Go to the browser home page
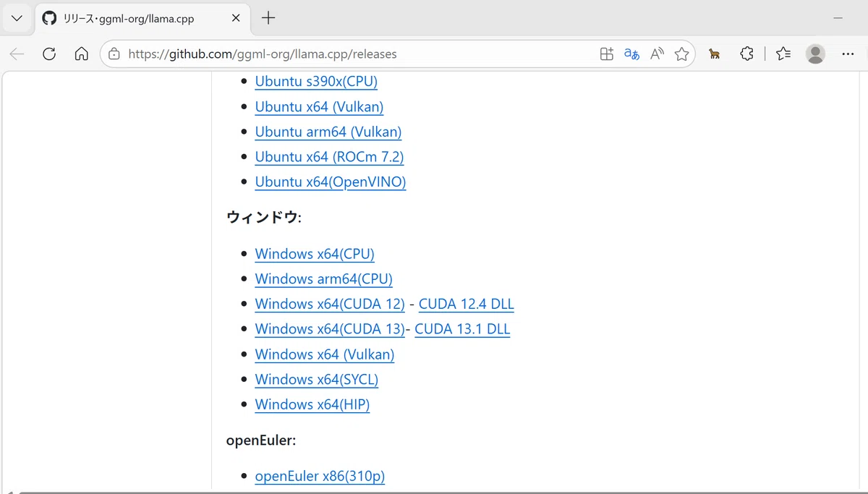This screenshot has height=494, width=868. click(82, 54)
